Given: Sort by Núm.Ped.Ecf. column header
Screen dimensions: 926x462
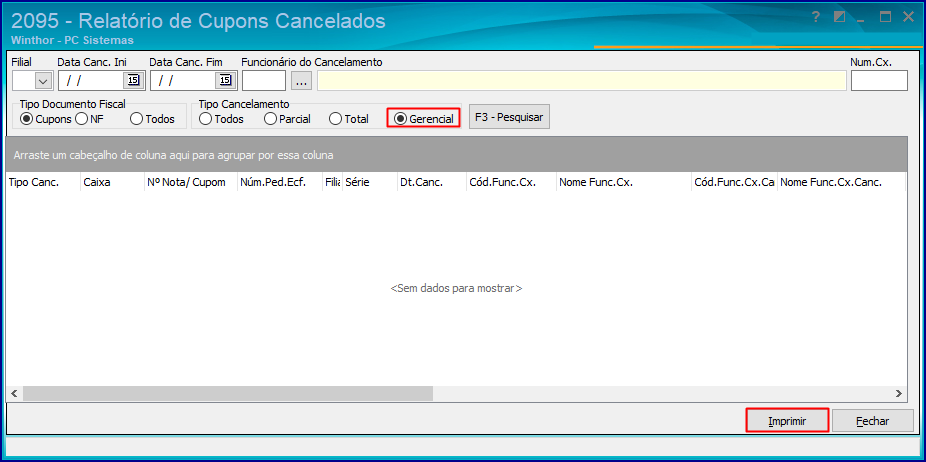Looking at the screenshot, I should coord(279,183).
